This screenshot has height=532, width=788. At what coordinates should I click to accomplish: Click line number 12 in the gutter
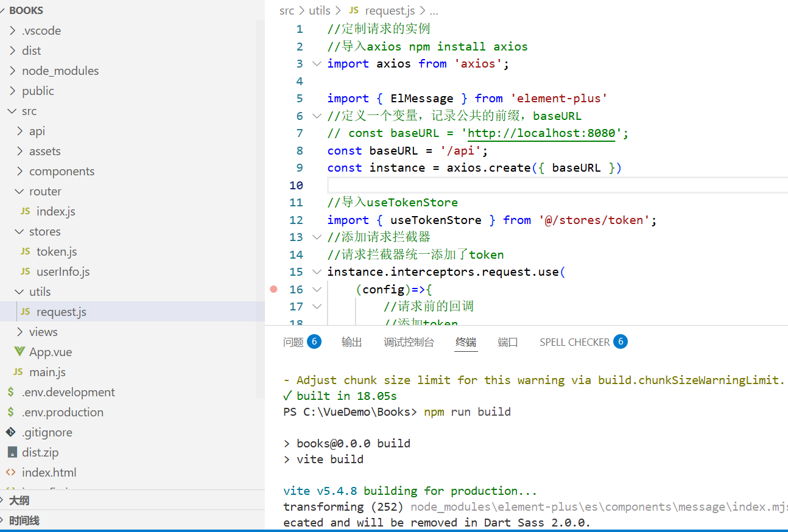pos(296,220)
